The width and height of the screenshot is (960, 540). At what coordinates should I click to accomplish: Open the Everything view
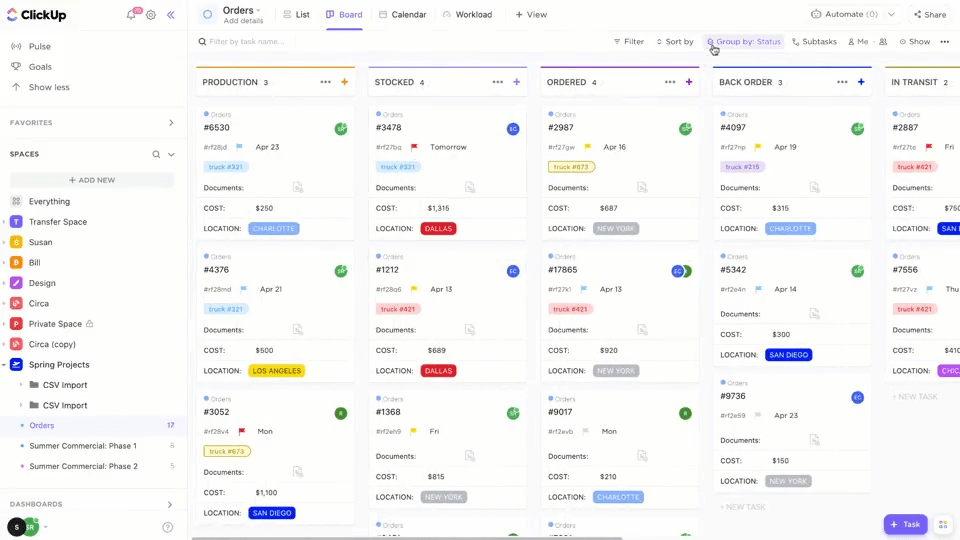[49, 201]
